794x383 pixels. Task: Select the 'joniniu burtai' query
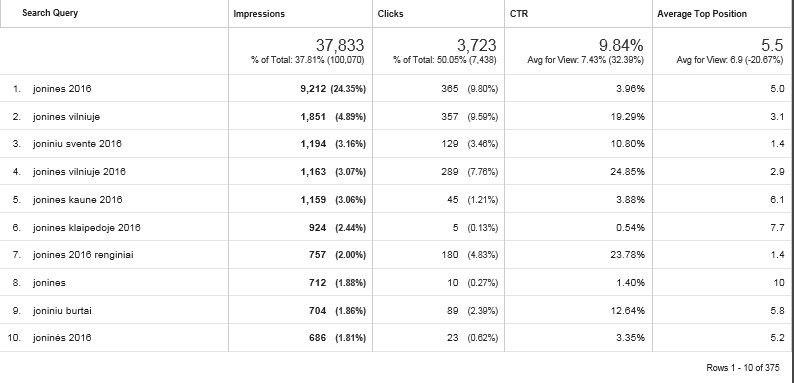pyautogui.click(x=62, y=311)
